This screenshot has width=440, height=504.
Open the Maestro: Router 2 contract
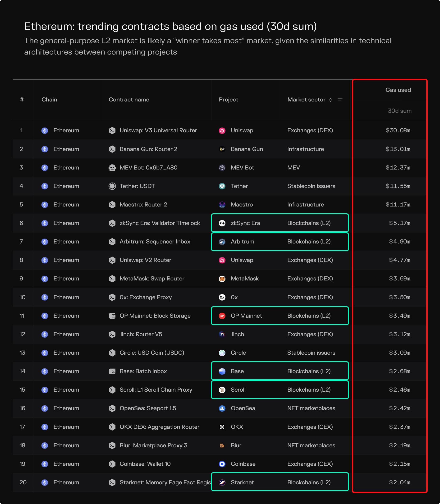(143, 205)
